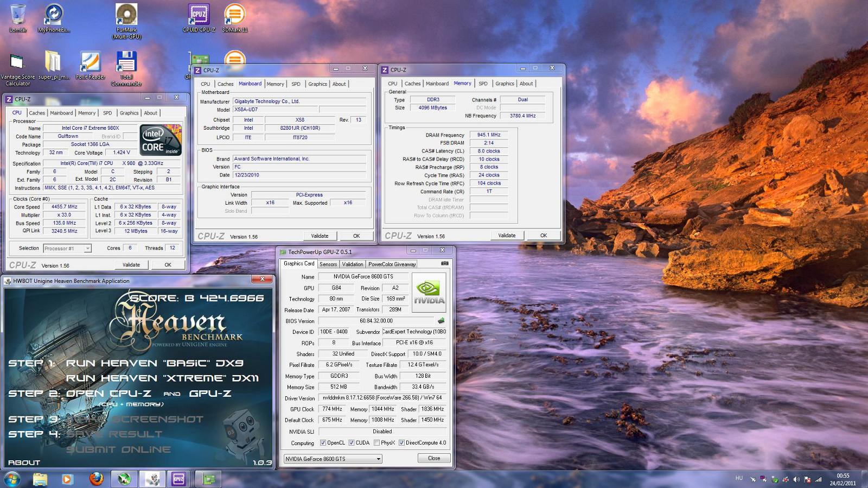This screenshot has height=488, width=868.
Task: Open the Windows Start menu
Action: click(12, 479)
